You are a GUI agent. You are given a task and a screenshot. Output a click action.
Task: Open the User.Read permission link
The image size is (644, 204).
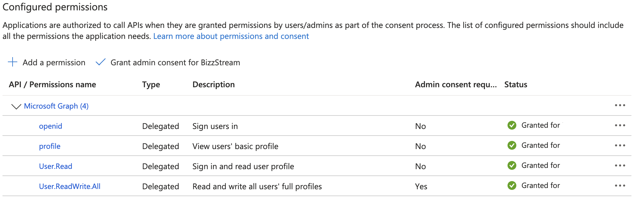point(56,166)
